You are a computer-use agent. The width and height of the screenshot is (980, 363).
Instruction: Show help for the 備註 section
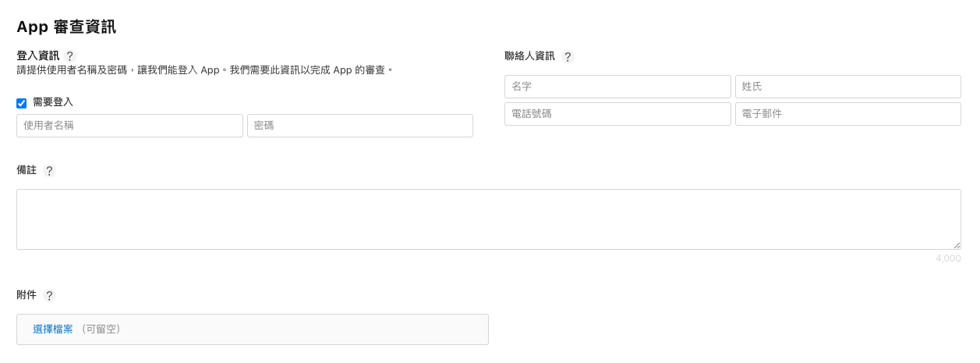pos(50,171)
